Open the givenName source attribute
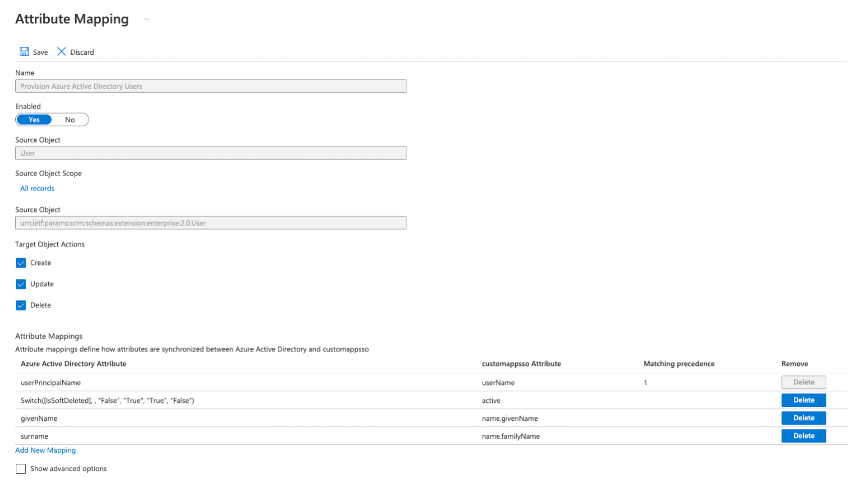This screenshot has width=858, height=486. click(39, 419)
